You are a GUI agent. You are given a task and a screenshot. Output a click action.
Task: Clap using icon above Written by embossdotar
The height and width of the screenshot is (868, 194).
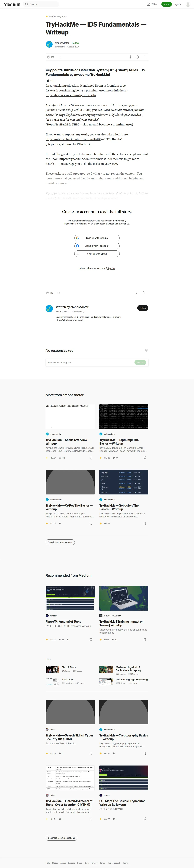click(47, 293)
